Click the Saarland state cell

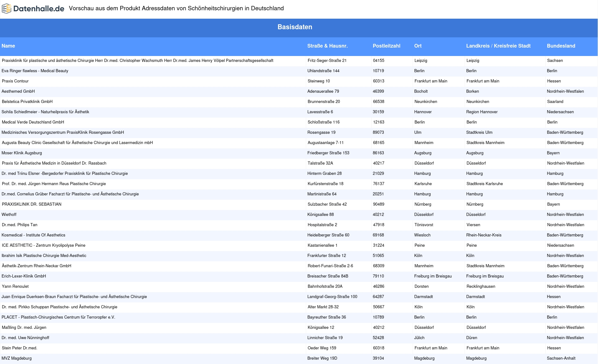click(x=555, y=102)
